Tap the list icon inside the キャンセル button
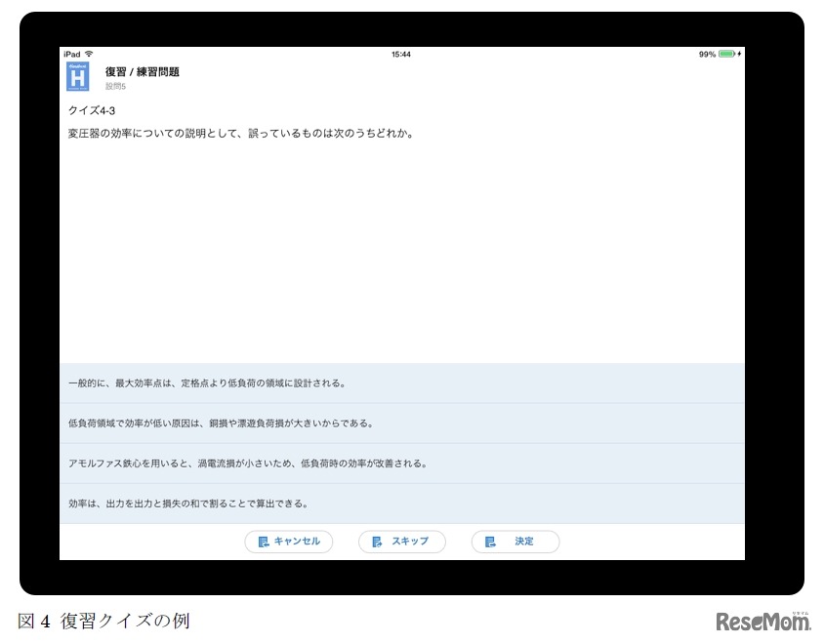Image resolution: width=824 pixels, height=644 pixels. [x=262, y=542]
